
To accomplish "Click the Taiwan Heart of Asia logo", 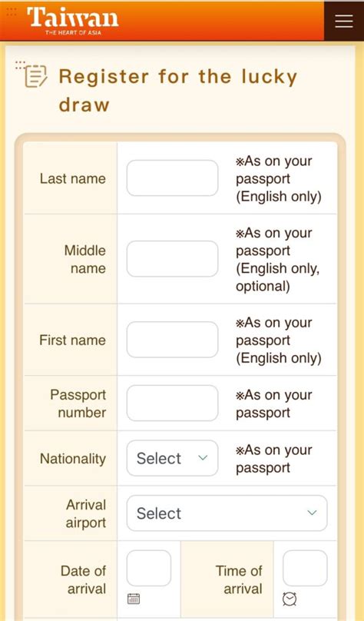I will [x=73, y=22].
